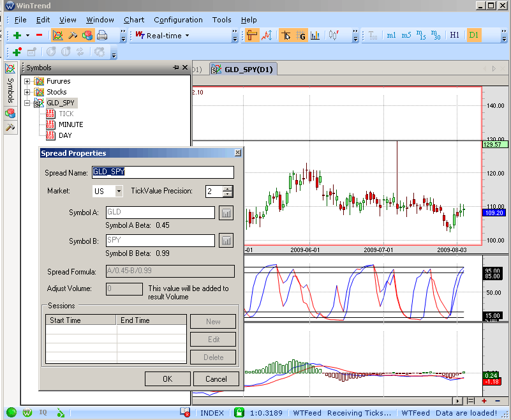Click the Spread Name input field
The width and height of the screenshot is (511, 420).
pos(163,172)
